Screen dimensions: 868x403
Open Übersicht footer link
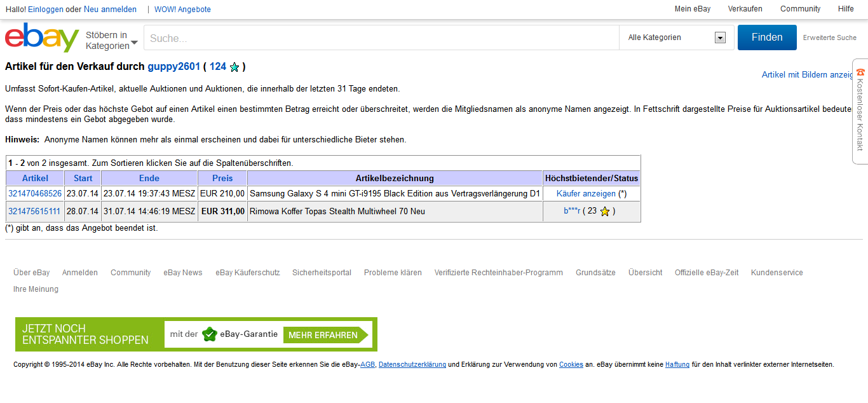[x=646, y=273]
